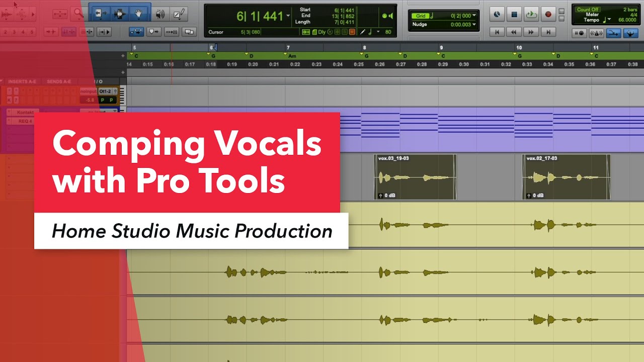644x362 pixels.
Task: Click the selection Length value 7|0|411
Action: click(344, 22)
